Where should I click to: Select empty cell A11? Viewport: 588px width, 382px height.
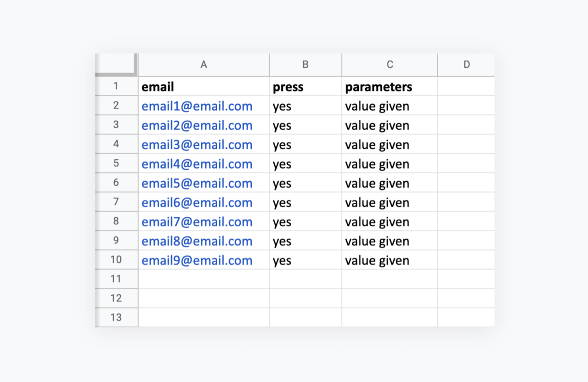(204, 279)
